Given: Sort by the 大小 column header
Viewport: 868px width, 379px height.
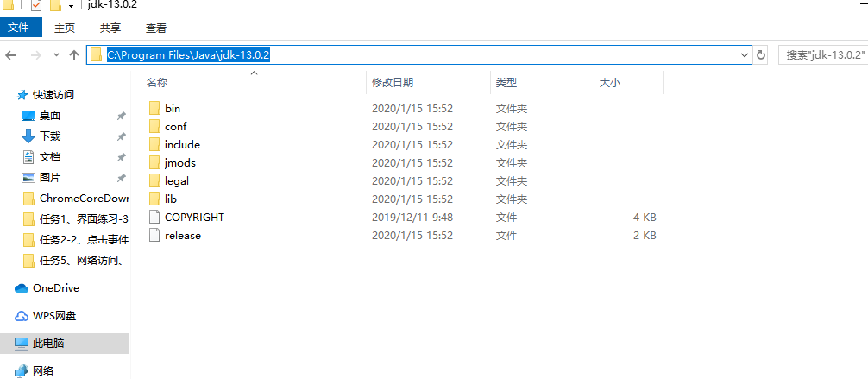Looking at the screenshot, I should tap(610, 83).
